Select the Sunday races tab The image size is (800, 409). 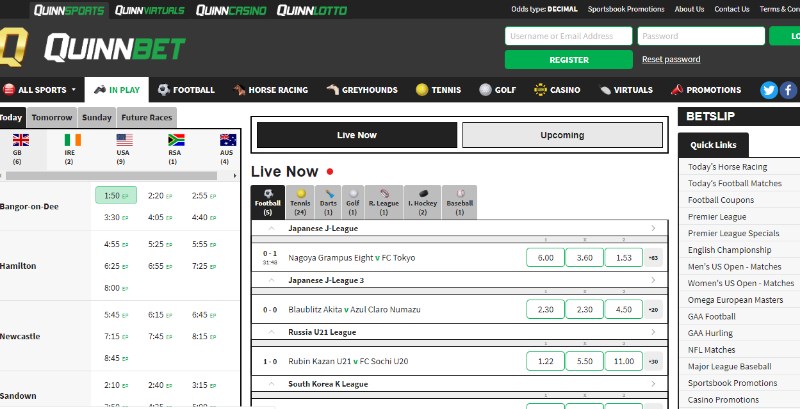96,117
